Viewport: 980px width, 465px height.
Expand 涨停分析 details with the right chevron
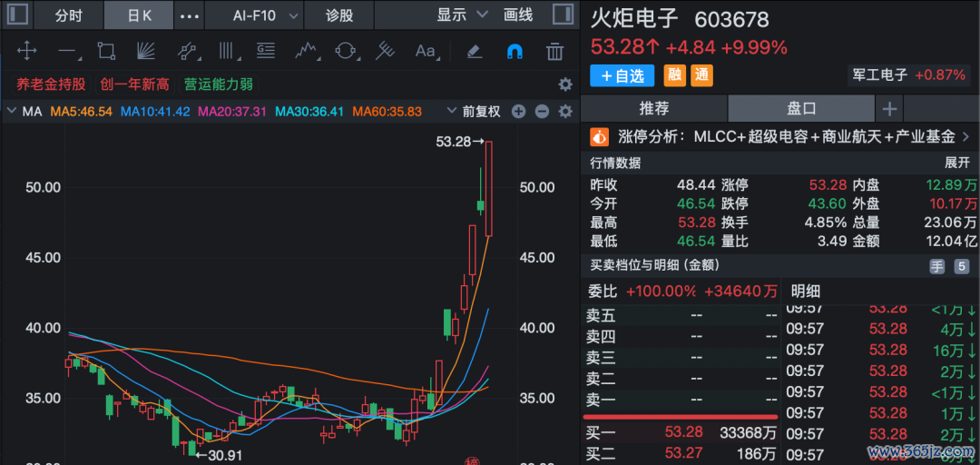click(x=965, y=136)
